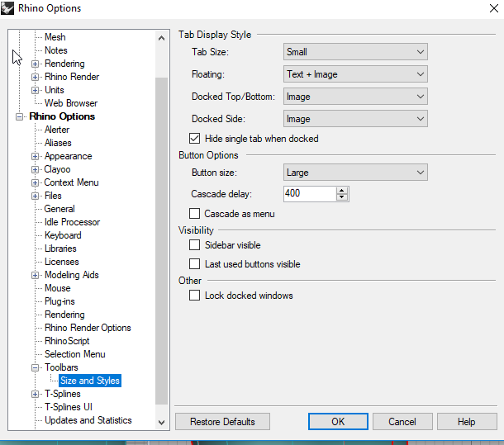This screenshot has height=445, width=504.
Task: Open the Button size dropdown
Action: pyautogui.click(x=355, y=173)
